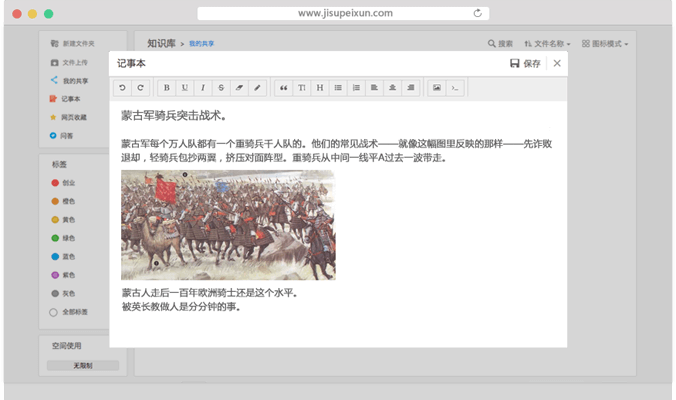Reload the page with browser refresh icon
The height and width of the screenshot is (400, 676).
click(x=477, y=13)
